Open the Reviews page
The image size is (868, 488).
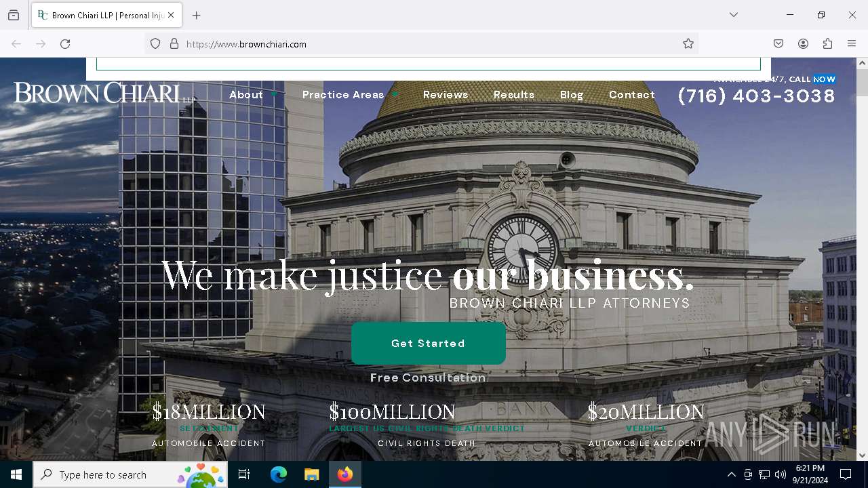point(446,94)
